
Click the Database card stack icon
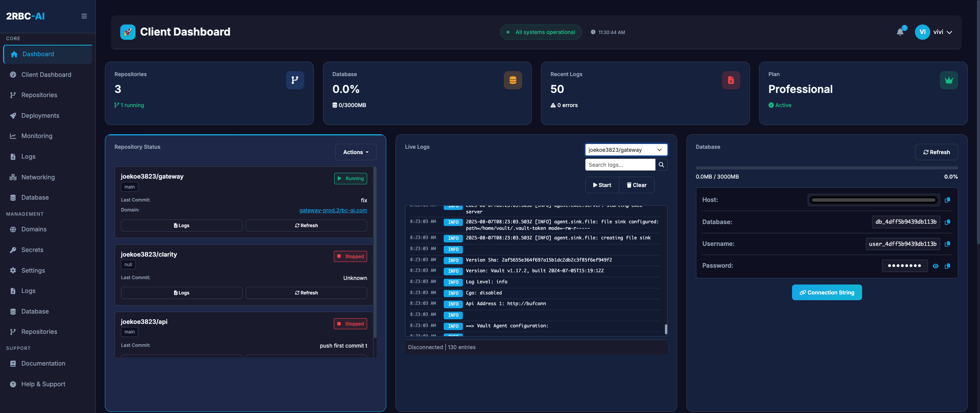tap(513, 80)
